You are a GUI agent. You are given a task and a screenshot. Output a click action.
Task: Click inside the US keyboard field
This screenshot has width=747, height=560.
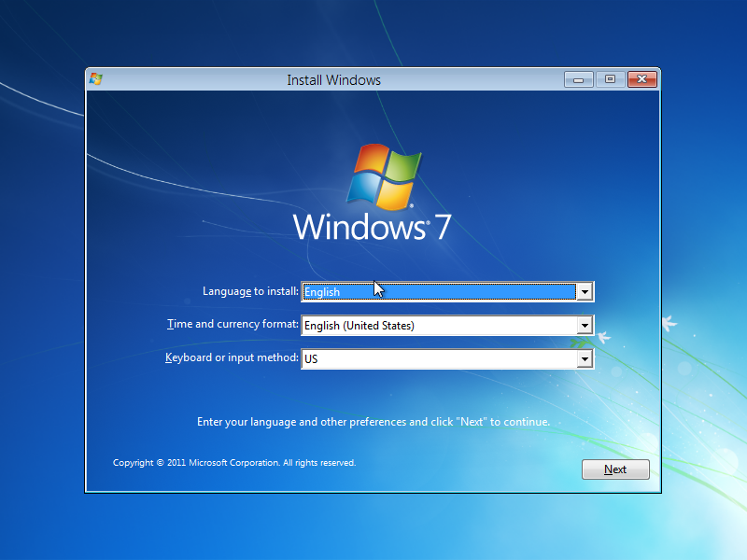[x=420, y=358]
